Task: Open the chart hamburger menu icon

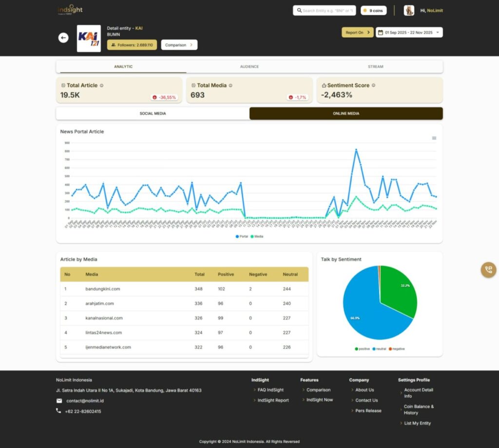Action: click(434, 138)
